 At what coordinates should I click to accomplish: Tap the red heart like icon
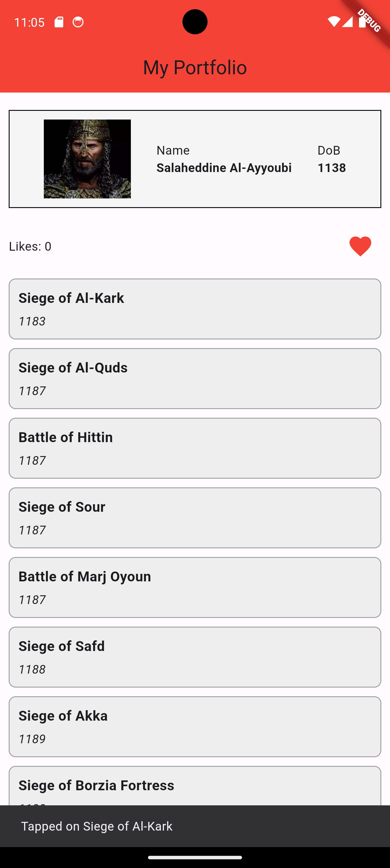(360, 246)
